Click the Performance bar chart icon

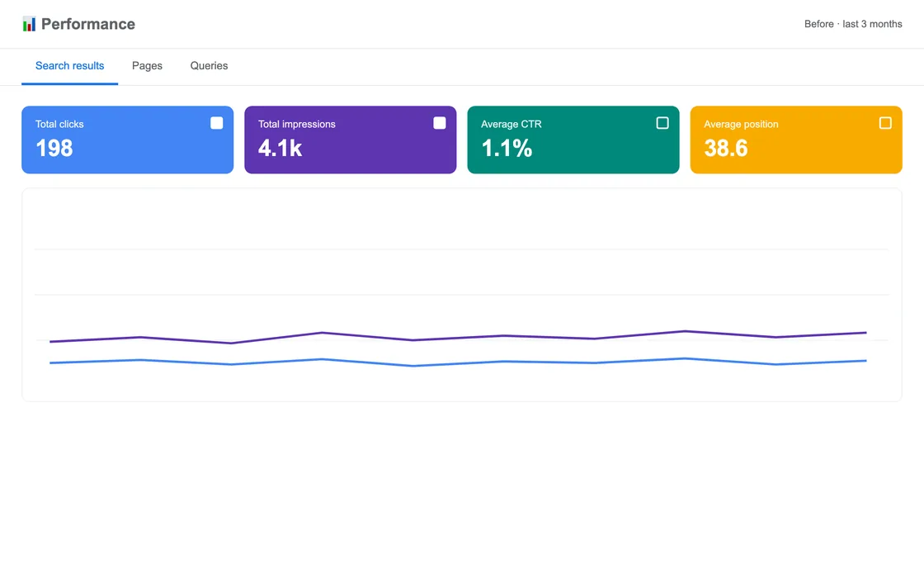click(29, 24)
